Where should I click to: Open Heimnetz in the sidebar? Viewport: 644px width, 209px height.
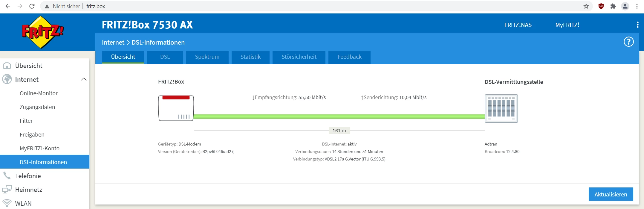[45, 190]
